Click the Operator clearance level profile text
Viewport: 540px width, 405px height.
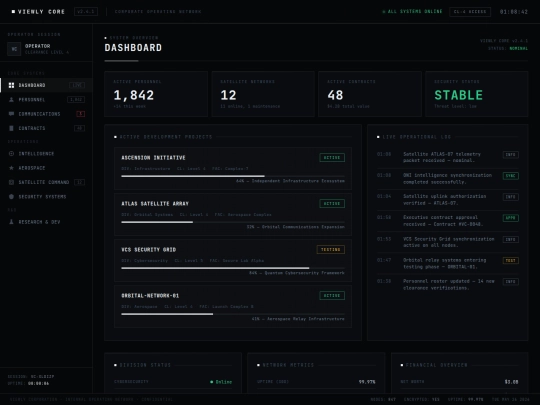coord(47,52)
